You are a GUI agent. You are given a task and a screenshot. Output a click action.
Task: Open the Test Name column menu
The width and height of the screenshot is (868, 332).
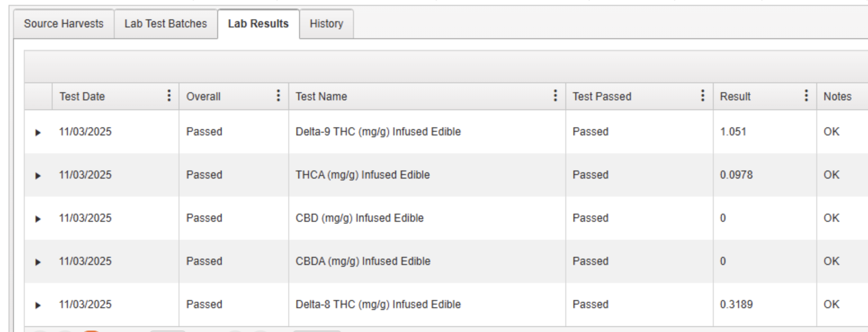tap(555, 95)
